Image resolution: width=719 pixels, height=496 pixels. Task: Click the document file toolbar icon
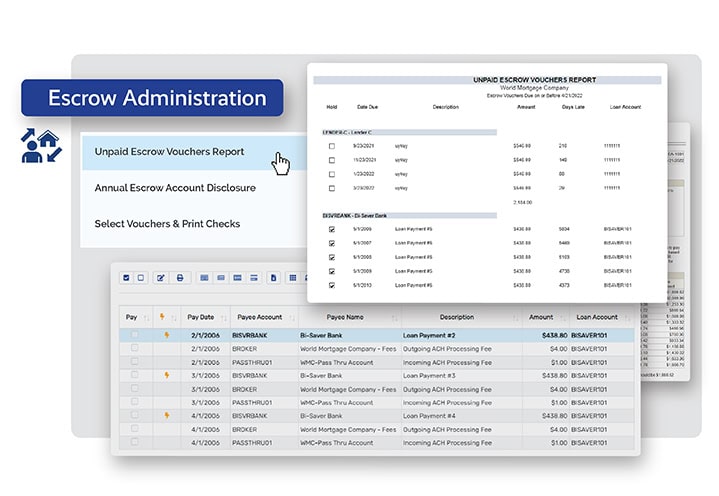point(274,278)
